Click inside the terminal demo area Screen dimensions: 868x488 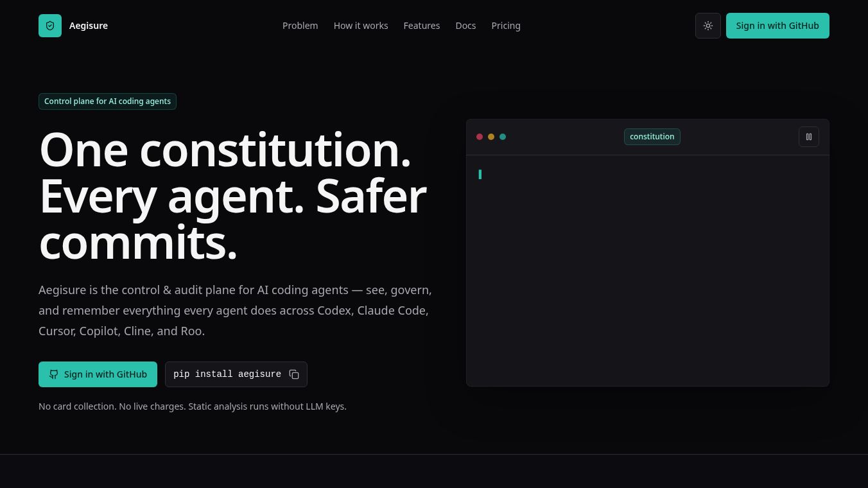(x=648, y=270)
